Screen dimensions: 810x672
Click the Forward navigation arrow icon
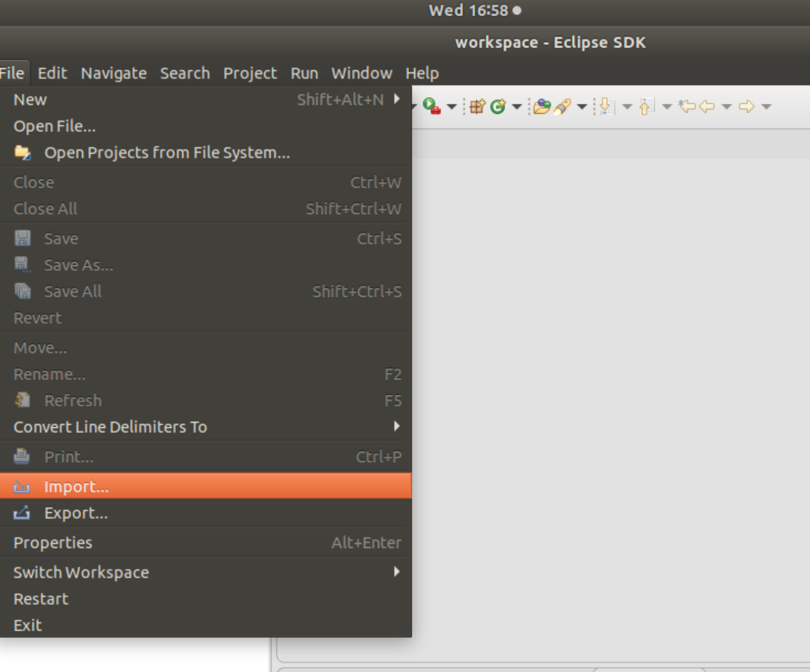[x=747, y=106]
